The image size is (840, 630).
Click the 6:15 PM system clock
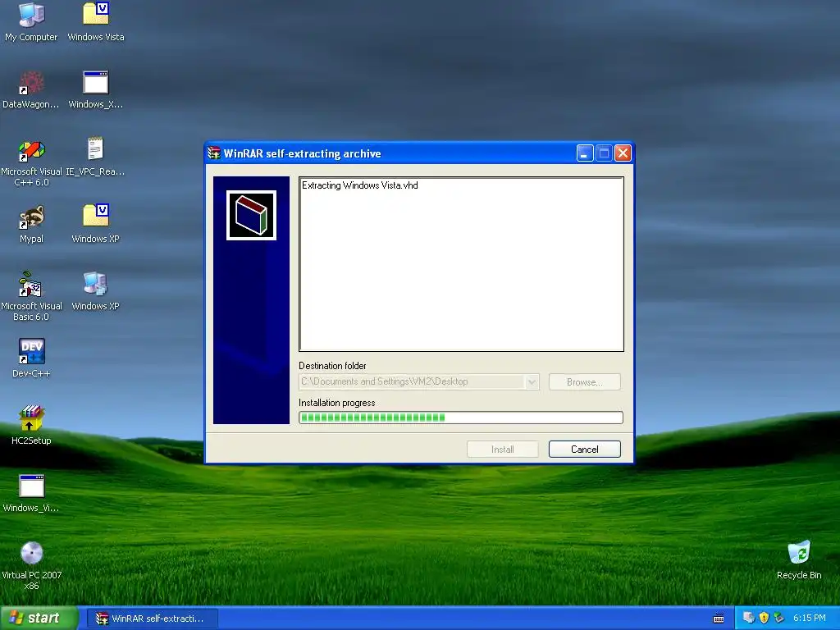[x=810, y=619]
